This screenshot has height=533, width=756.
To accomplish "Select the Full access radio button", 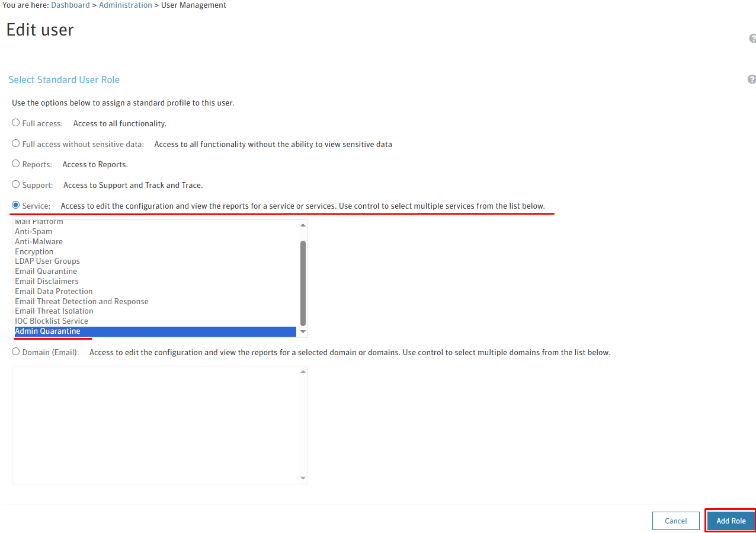I will tap(16, 123).
